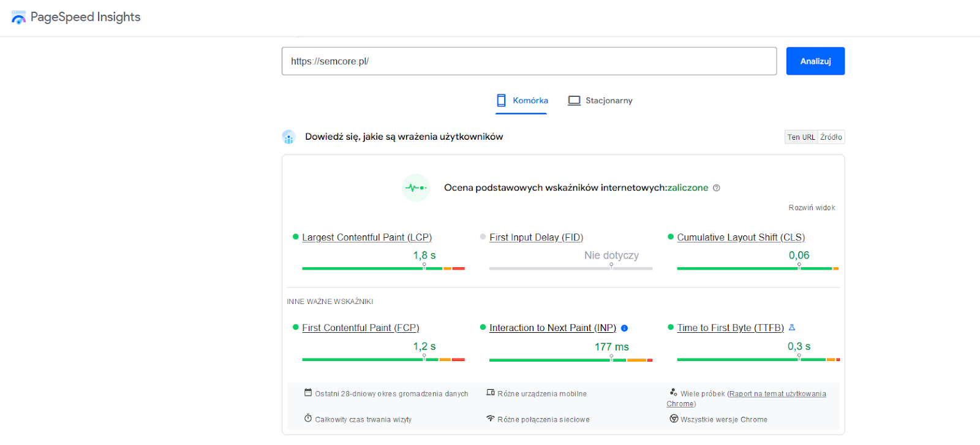Click Chrome icon for Wszystkie wersje Chrome
Image resolution: width=980 pixels, height=445 pixels.
coord(674,419)
